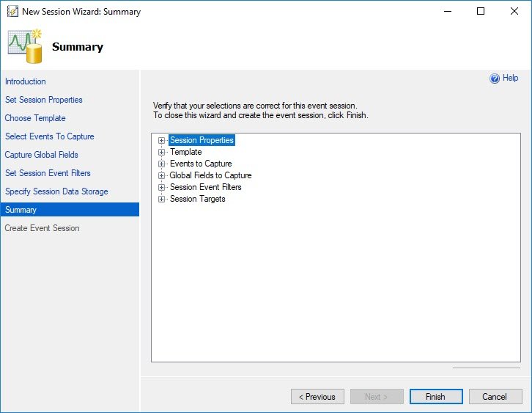Expand Events to Capture node
532x413 pixels.
pos(161,164)
